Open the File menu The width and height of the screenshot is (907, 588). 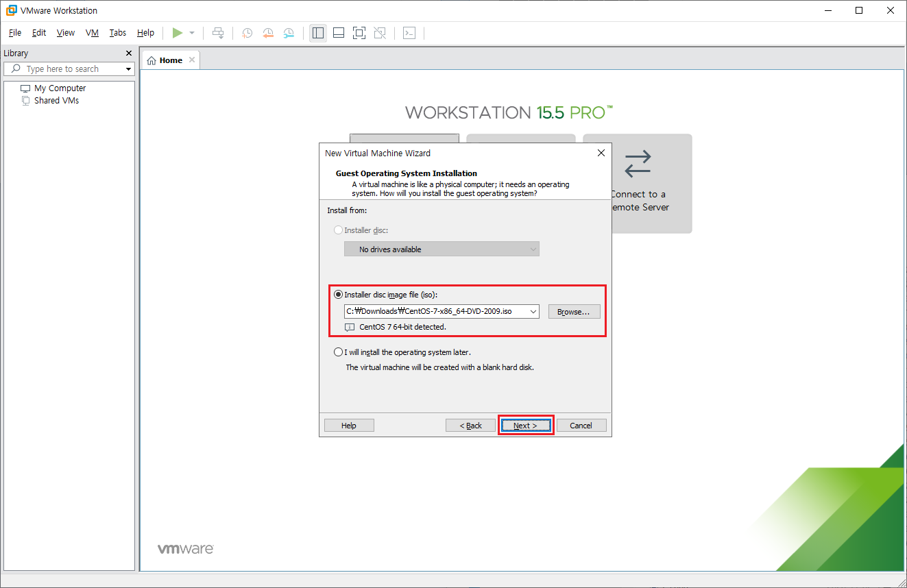point(15,33)
